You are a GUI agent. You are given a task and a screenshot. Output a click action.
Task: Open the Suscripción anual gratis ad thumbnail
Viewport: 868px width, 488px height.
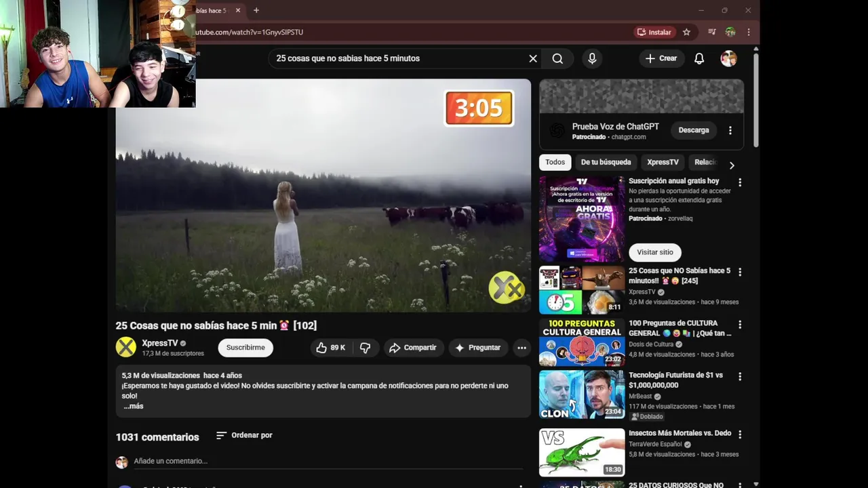pos(582,219)
